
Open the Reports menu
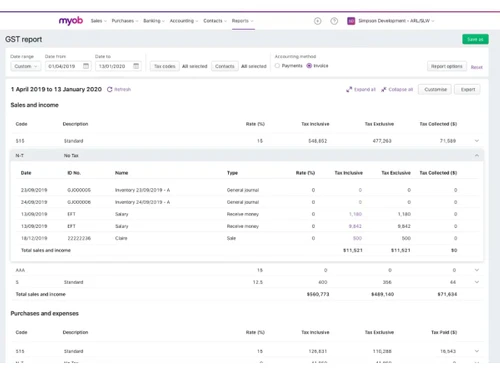tap(243, 21)
